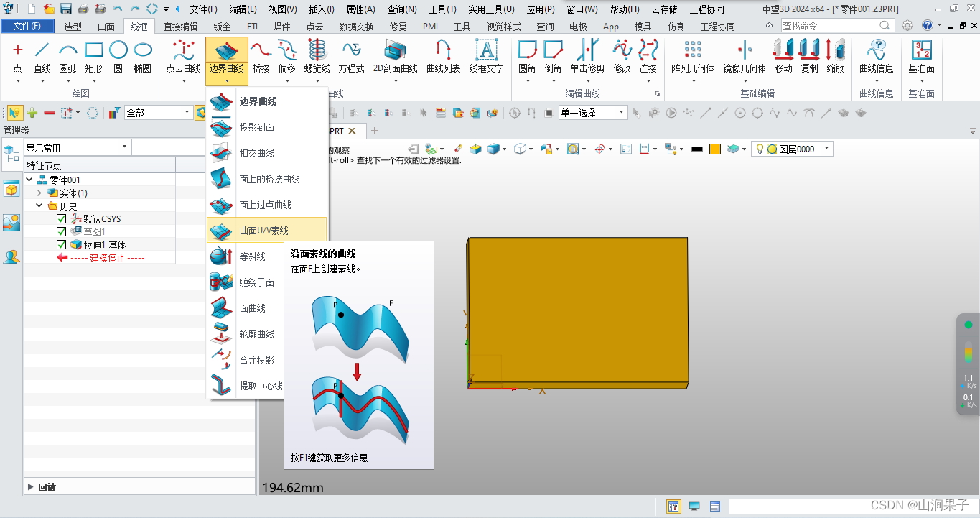The width and height of the screenshot is (980, 518).
Task: Select the 圆弧 arc tool
Action: [x=67, y=57]
